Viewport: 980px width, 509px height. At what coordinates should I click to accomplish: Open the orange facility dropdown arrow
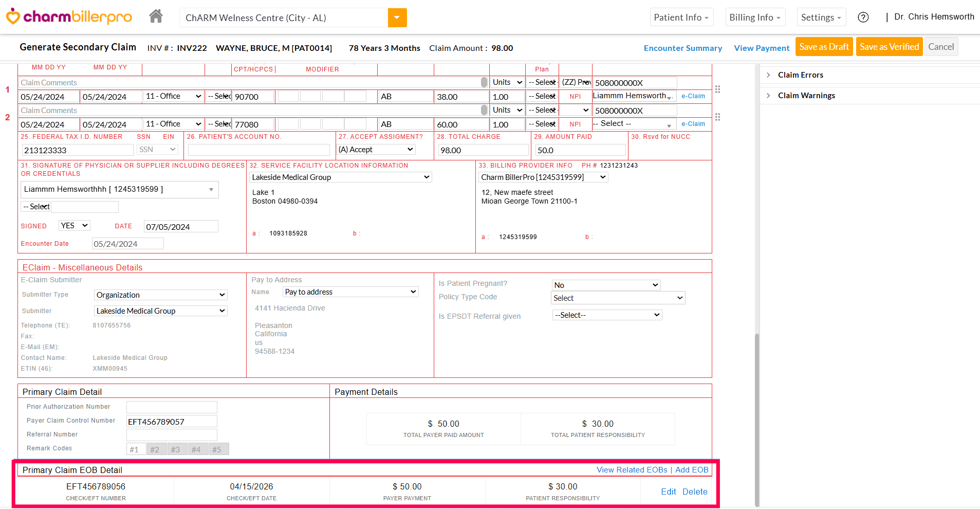(x=397, y=17)
